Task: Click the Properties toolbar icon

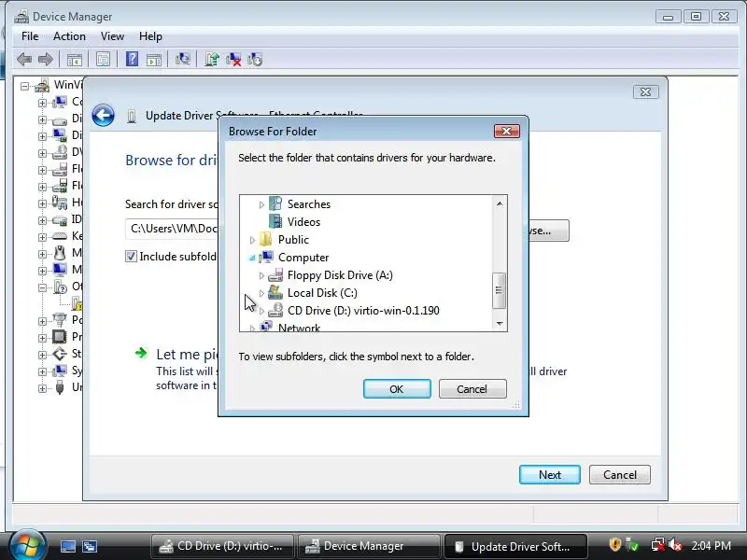Action: click(x=103, y=60)
